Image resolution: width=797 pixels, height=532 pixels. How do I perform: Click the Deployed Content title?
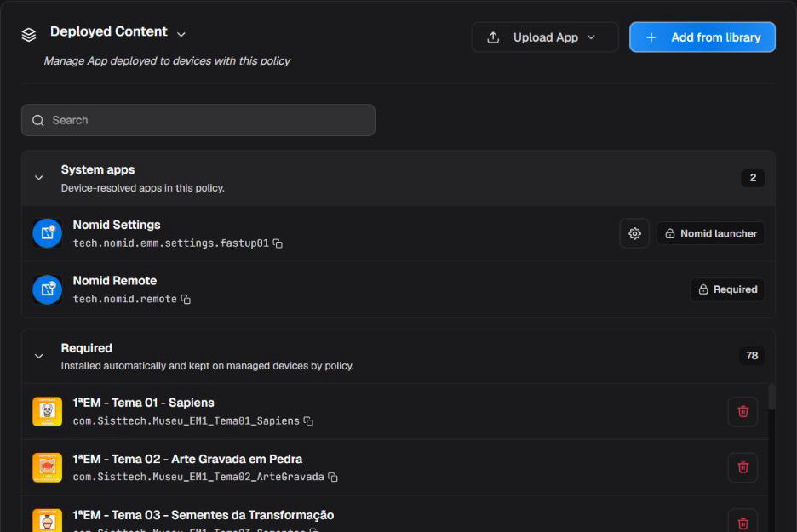point(109,31)
